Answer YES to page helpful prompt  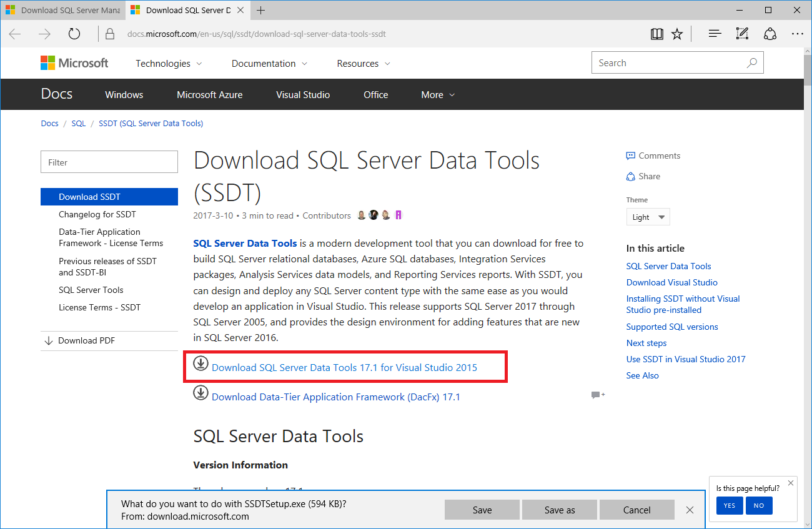(x=730, y=505)
